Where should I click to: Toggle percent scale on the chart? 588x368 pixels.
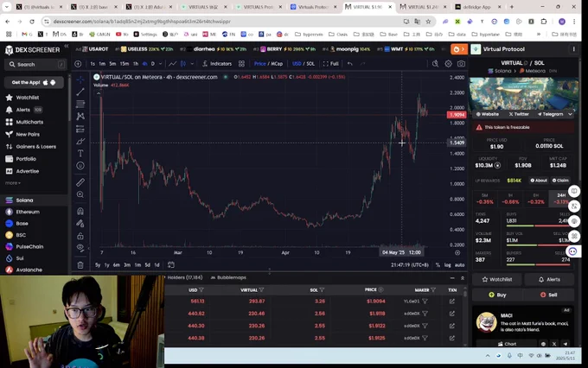click(438, 265)
